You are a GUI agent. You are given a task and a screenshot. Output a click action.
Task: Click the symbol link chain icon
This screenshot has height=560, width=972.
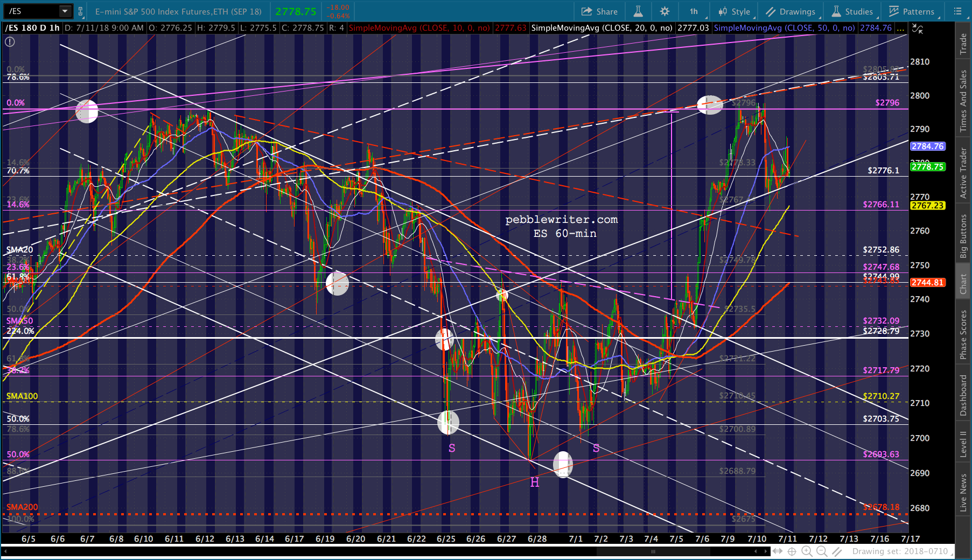pos(81,11)
